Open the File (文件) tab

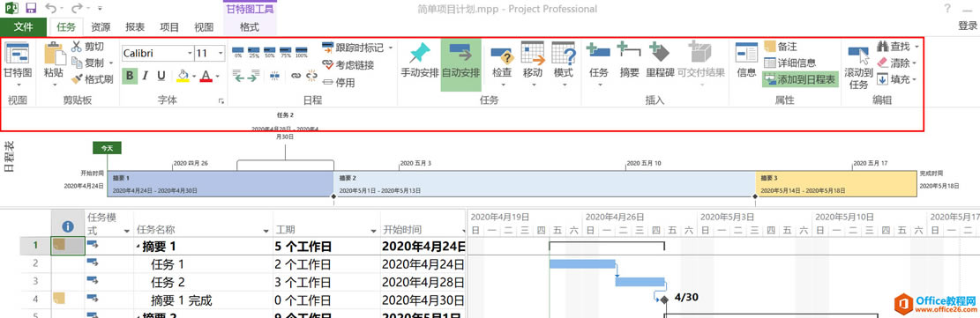point(23,26)
